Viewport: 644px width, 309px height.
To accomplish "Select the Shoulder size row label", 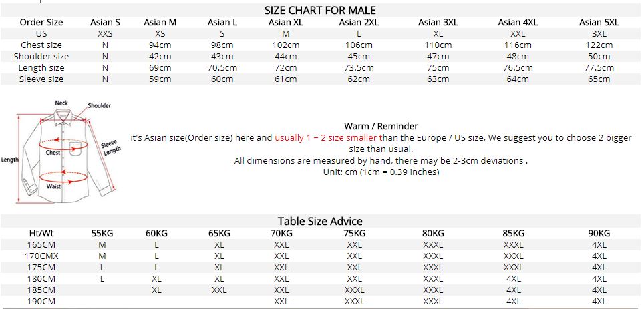I will (x=41, y=56).
